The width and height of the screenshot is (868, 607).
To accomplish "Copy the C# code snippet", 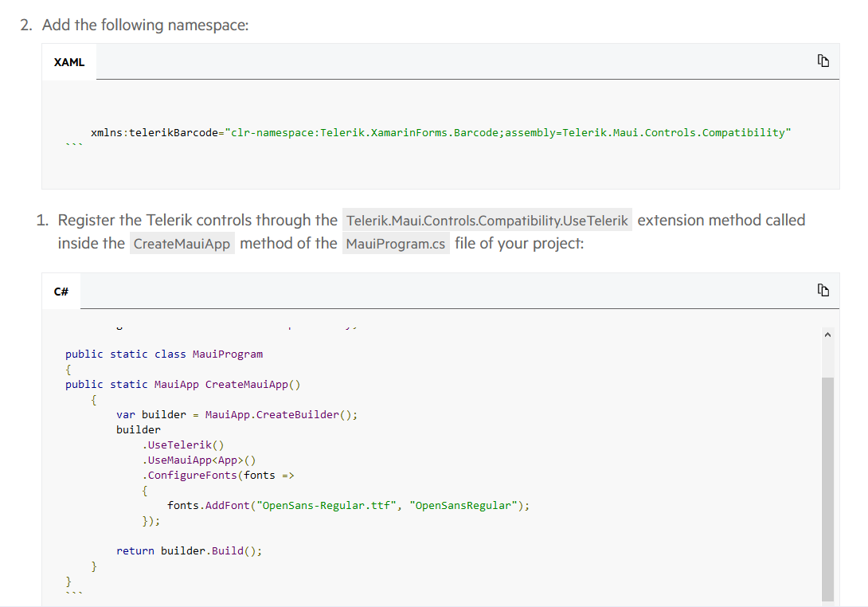I will tap(823, 290).
